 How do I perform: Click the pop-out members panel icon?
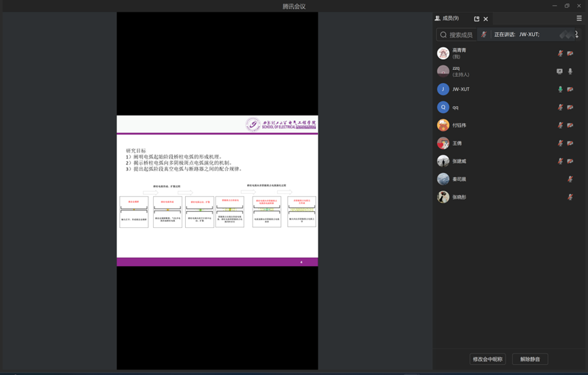point(476,19)
